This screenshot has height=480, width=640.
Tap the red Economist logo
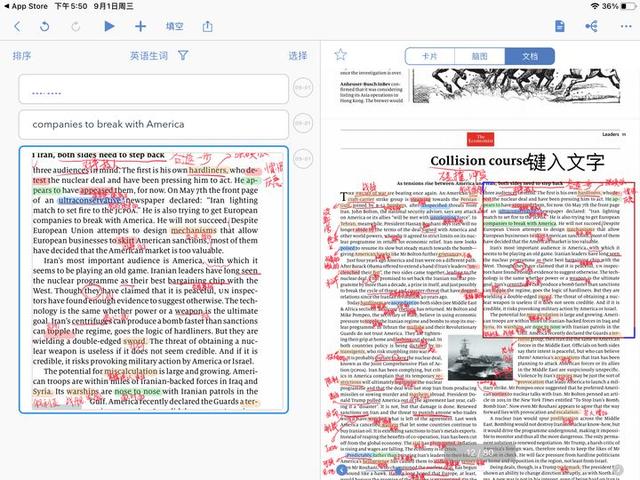click(480, 139)
